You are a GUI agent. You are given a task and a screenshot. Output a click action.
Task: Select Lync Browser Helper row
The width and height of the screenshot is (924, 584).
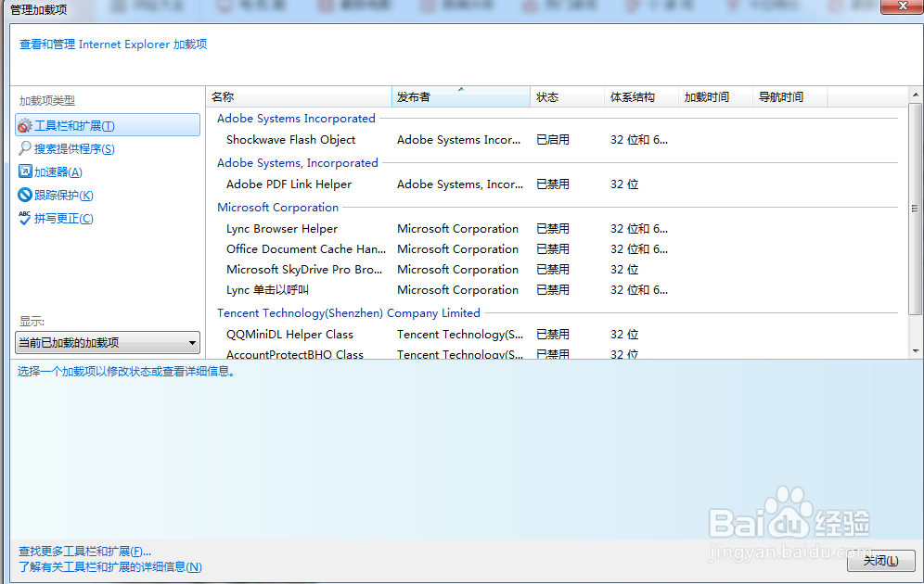click(x=557, y=229)
